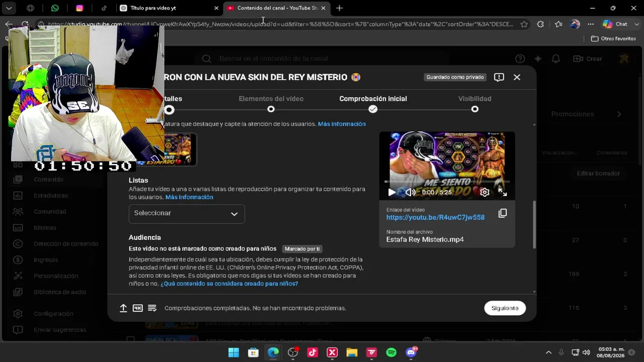
Task: Open Más información link about thumbnails
Action: pos(342,124)
